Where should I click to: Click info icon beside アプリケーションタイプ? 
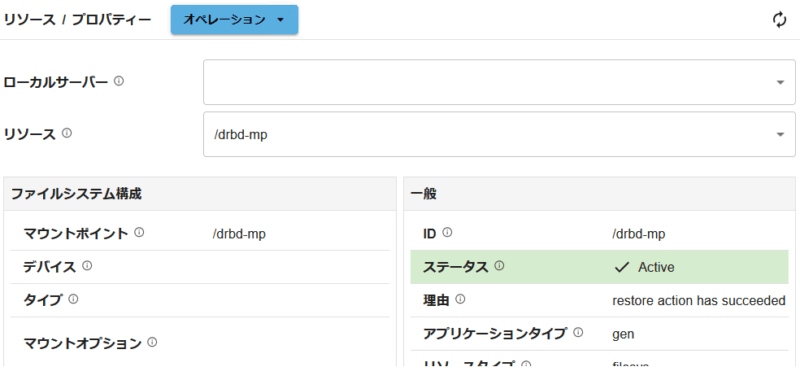point(578,333)
